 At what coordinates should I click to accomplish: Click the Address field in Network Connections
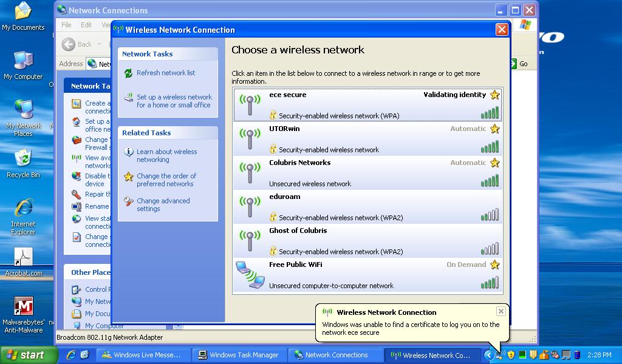(99, 64)
